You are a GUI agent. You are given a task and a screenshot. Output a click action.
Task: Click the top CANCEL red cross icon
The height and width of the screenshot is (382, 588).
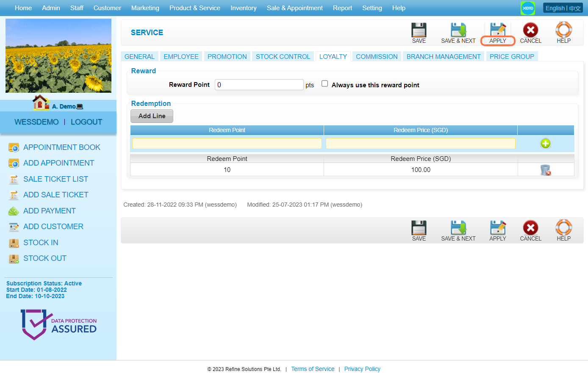point(530,30)
